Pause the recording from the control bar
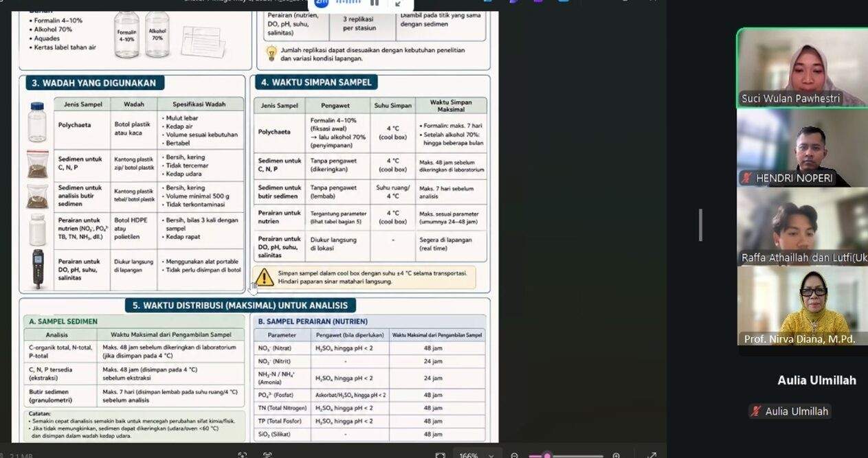The width and height of the screenshot is (868, 458). point(375,3)
